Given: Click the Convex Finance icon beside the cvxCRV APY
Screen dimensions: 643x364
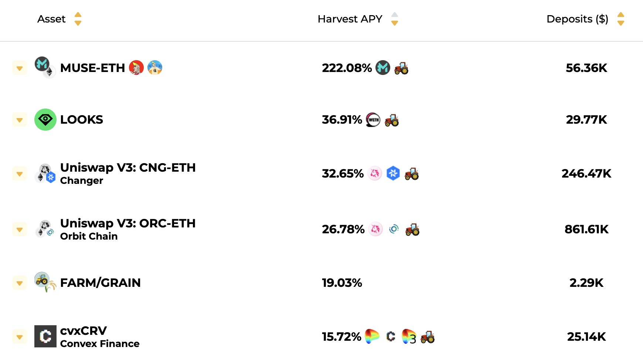Looking at the screenshot, I should (390, 337).
